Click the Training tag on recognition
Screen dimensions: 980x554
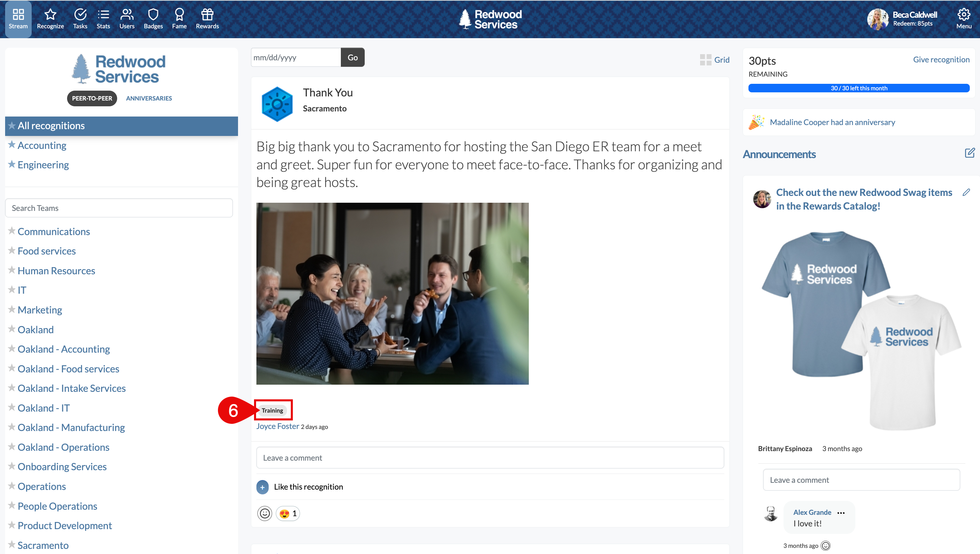(x=272, y=411)
